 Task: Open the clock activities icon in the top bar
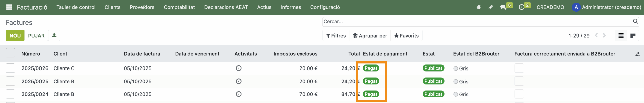pyautogui.click(x=521, y=7)
